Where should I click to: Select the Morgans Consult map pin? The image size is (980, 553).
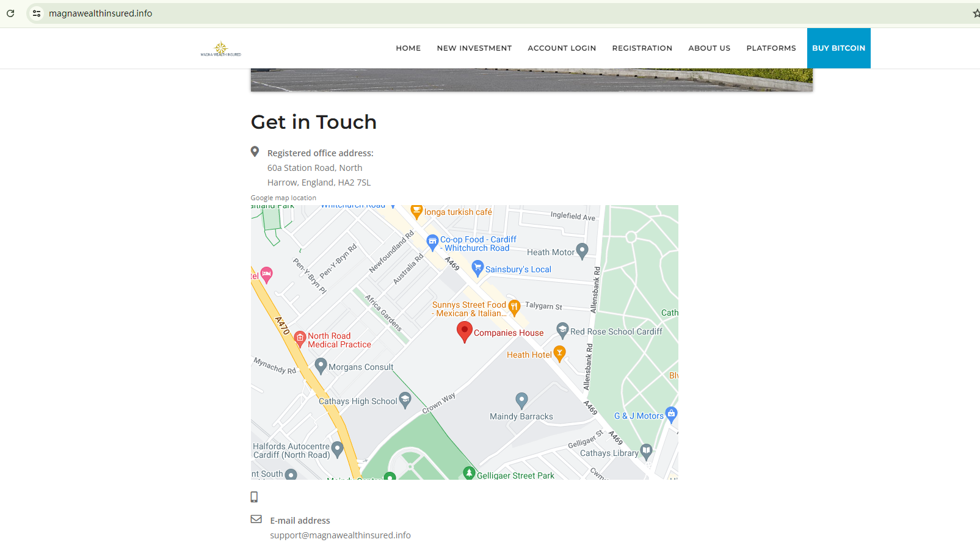click(x=321, y=366)
